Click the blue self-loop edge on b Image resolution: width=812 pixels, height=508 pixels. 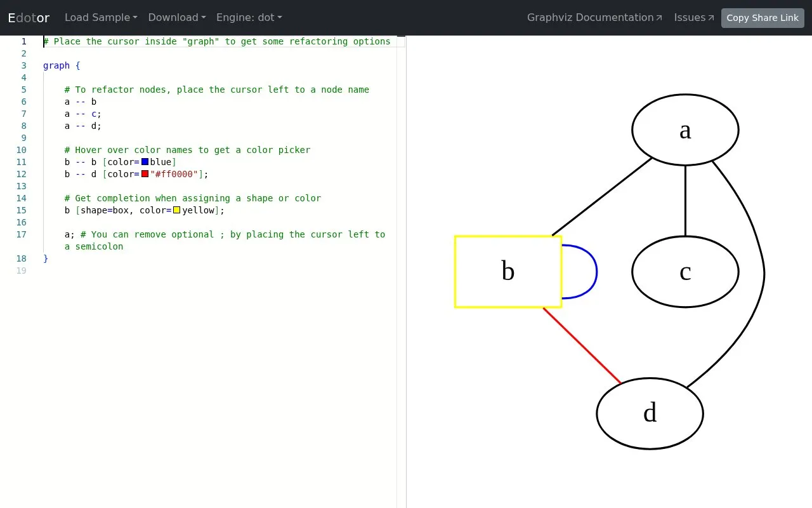[596, 272]
